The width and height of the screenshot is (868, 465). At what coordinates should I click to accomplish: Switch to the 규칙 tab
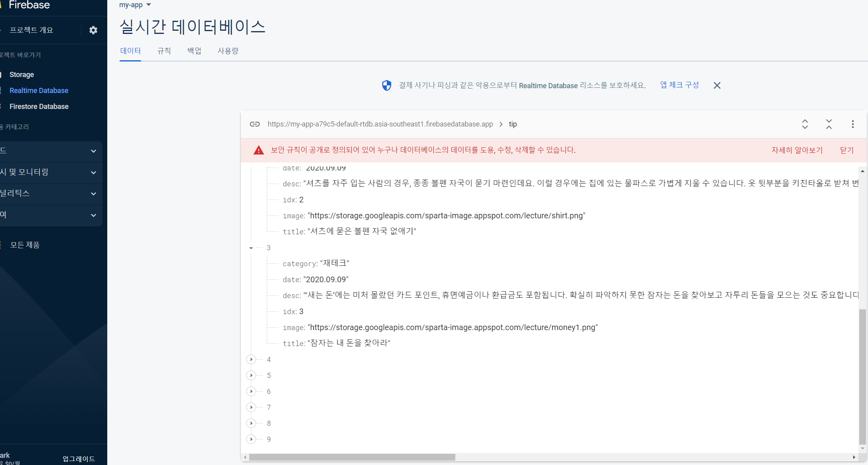(164, 51)
